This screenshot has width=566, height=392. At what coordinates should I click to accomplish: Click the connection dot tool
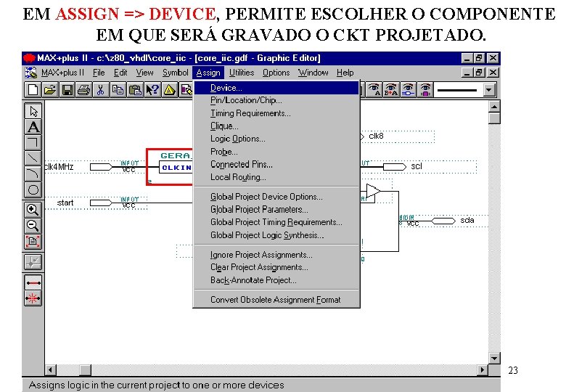(x=33, y=262)
